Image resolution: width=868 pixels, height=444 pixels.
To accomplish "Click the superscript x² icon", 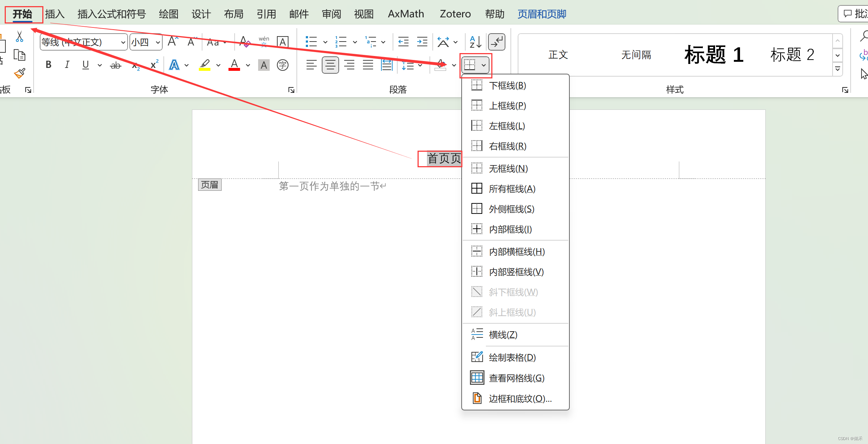I will tap(154, 65).
